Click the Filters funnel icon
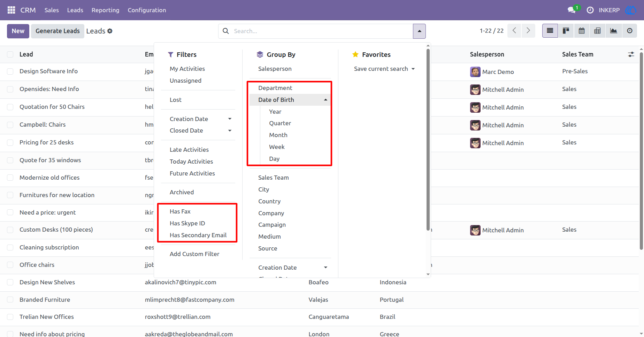The image size is (644, 337). [170, 55]
